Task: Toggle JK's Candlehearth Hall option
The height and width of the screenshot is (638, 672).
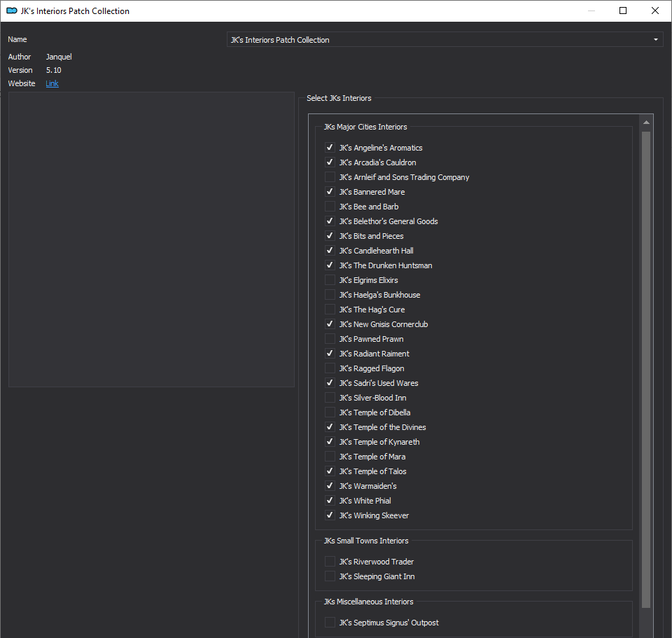Action: tap(330, 251)
